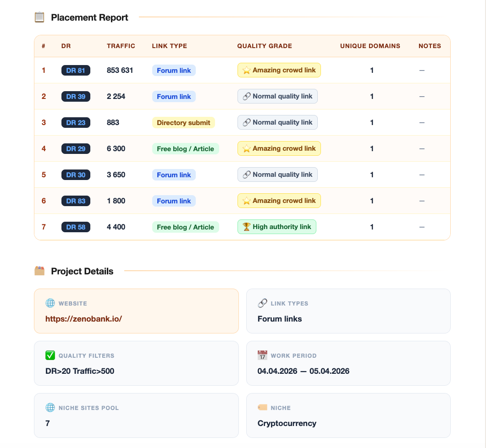Click the Quality Grade column header

pos(265,46)
